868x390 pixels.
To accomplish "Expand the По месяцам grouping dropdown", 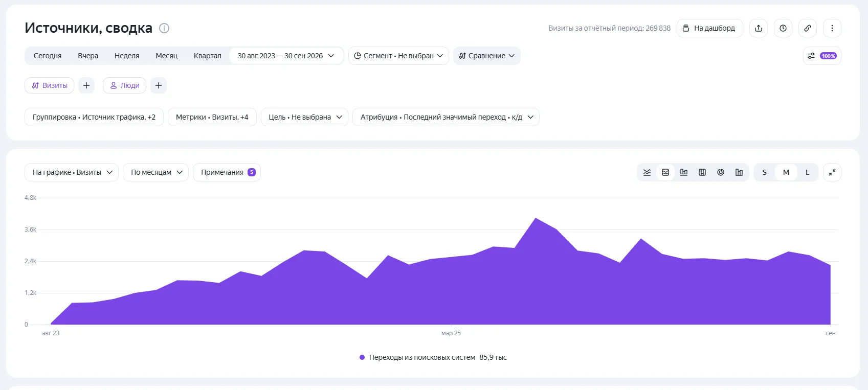I will coord(156,172).
